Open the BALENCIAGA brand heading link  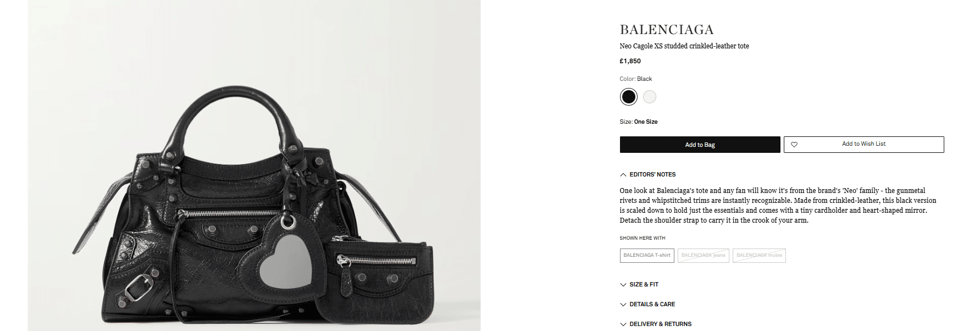click(x=666, y=30)
